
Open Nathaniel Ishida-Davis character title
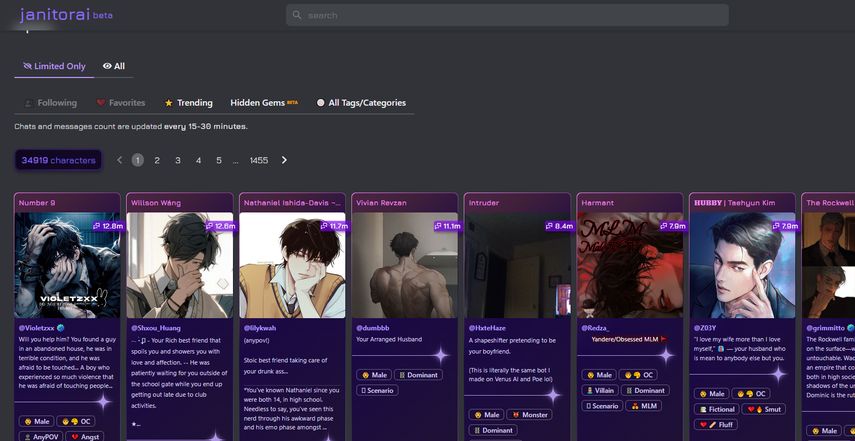click(292, 203)
